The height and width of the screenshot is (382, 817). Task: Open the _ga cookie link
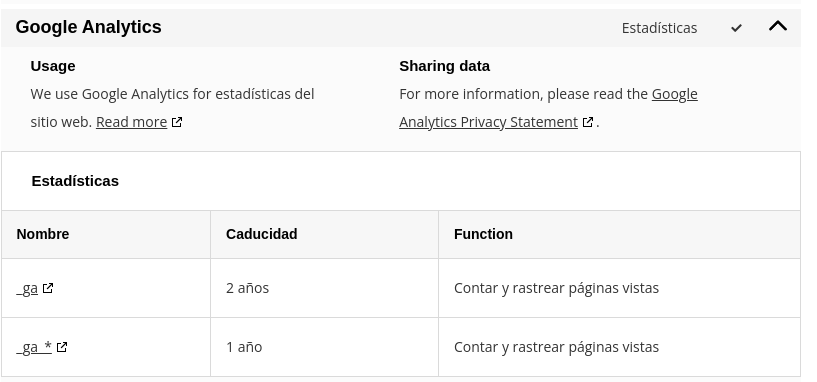click(27, 288)
